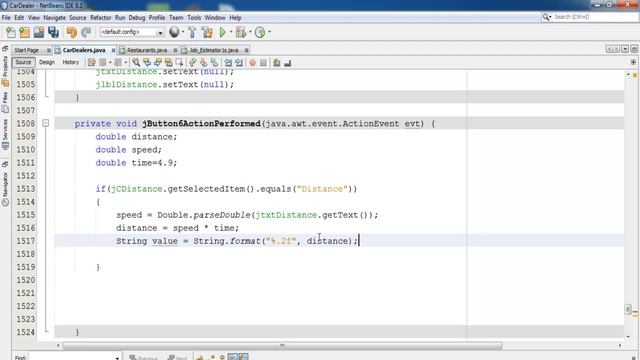Open the File menu
Image resolution: width=640 pixels, height=360 pixels.
[x=6, y=18]
